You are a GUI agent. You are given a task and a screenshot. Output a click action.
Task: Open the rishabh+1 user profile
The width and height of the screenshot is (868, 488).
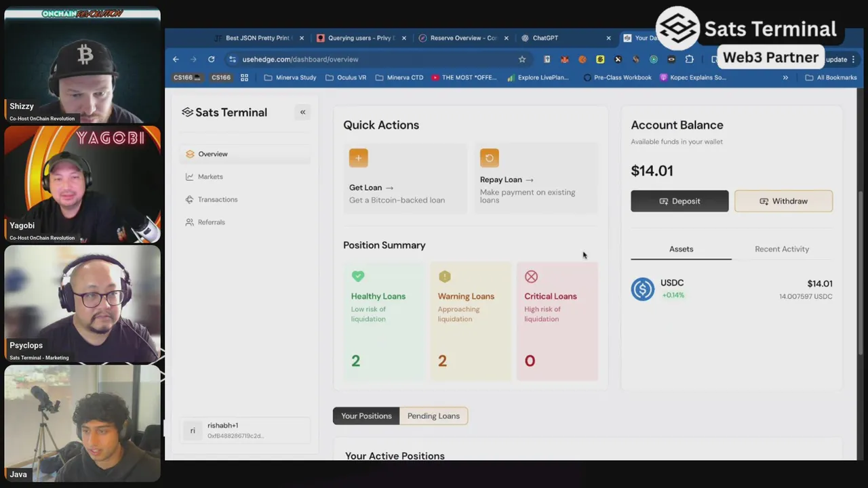click(245, 430)
